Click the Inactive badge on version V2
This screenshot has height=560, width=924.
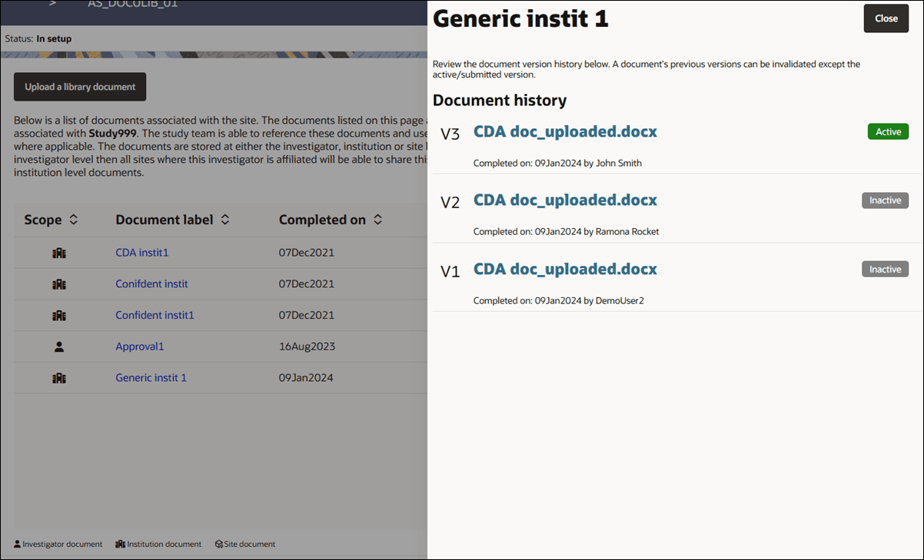(x=885, y=200)
